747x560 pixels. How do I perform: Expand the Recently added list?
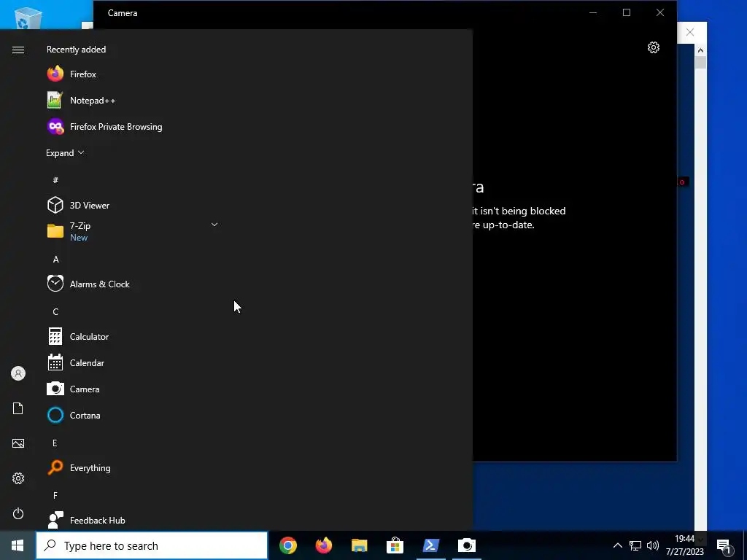[65, 153]
